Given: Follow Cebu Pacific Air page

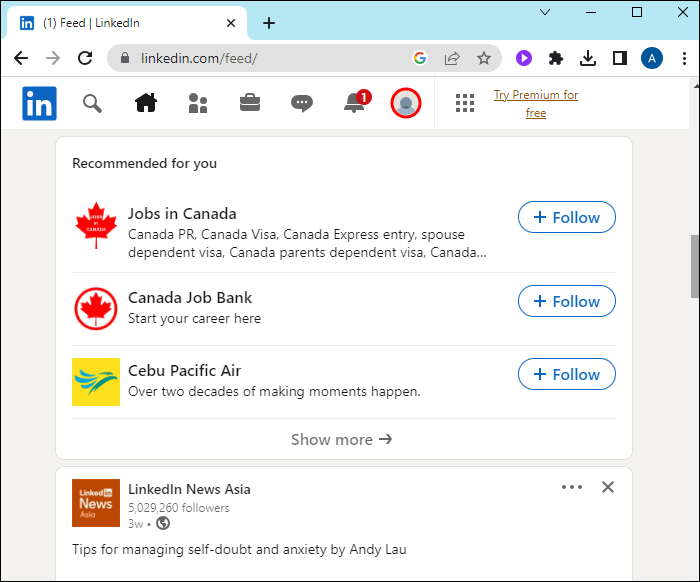Looking at the screenshot, I should [x=566, y=374].
